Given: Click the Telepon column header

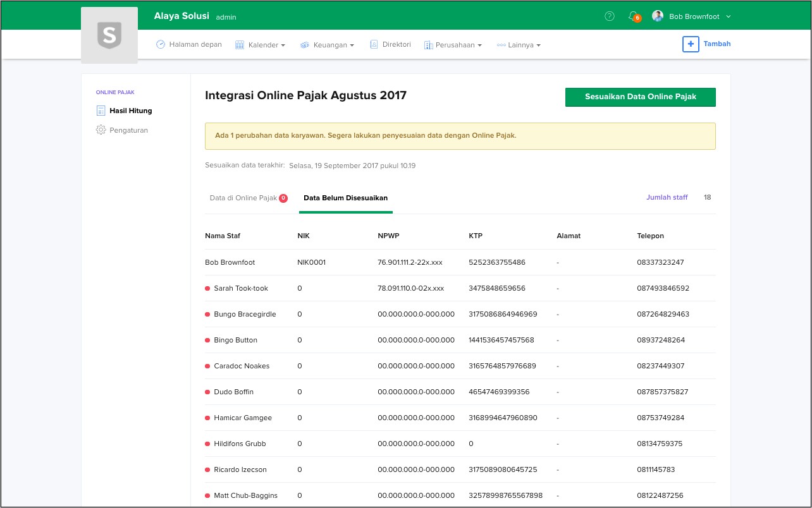Looking at the screenshot, I should coord(650,236).
